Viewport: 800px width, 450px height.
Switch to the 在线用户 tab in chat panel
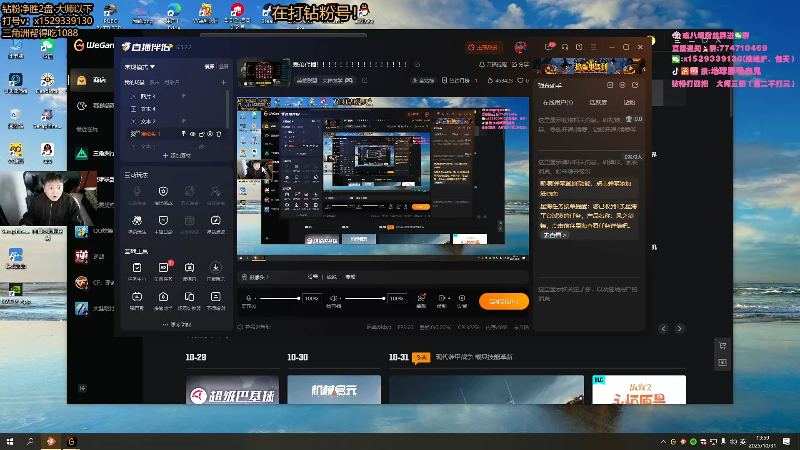558,103
